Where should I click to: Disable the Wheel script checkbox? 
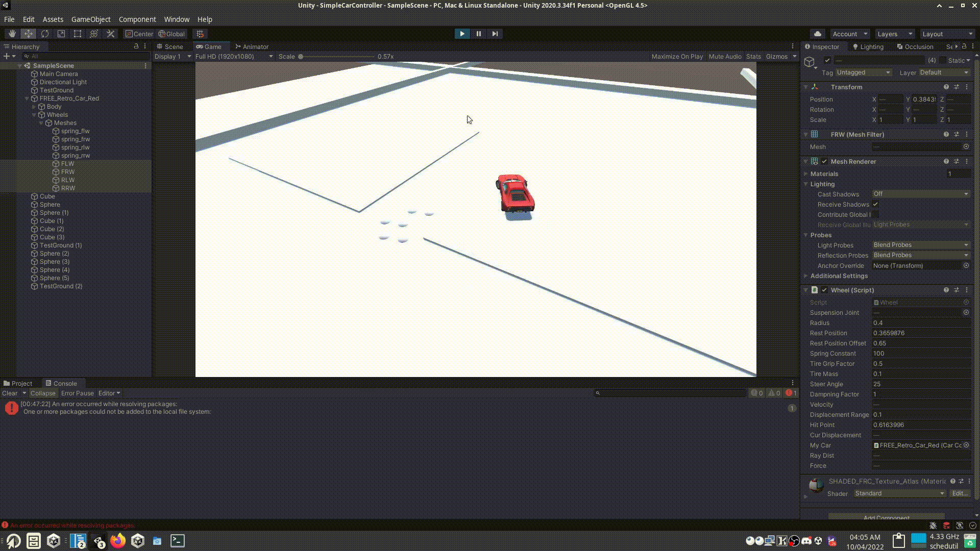point(824,290)
